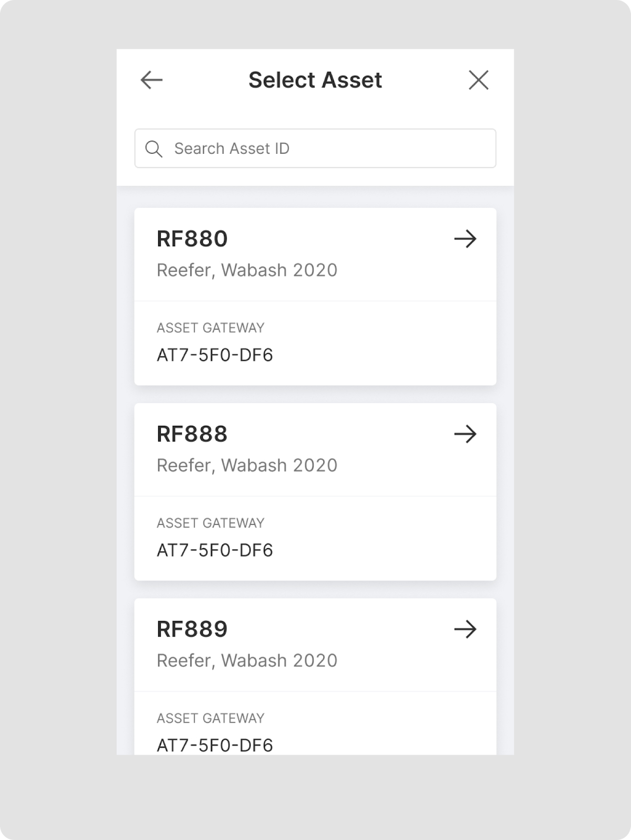The width and height of the screenshot is (631, 840).
Task: Click gateway ID AT7-5F0-DF6 in RF888 card
Action: [215, 550]
